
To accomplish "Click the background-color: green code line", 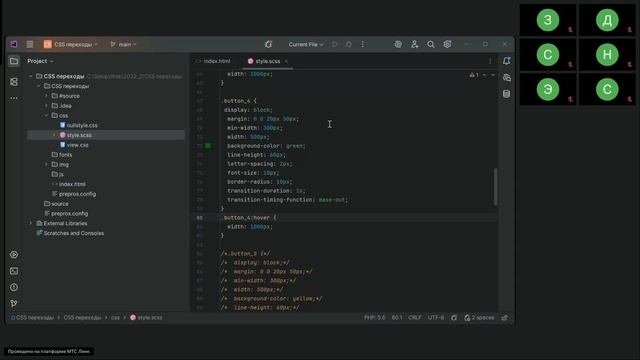I will click(x=266, y=146).
